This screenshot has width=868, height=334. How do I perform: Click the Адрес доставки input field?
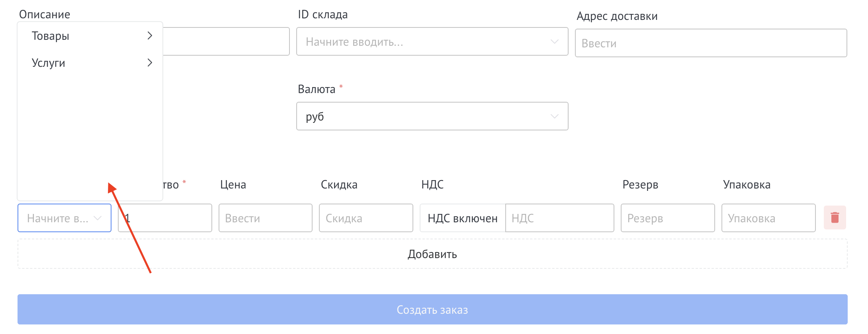pyautogui.click(x=711, y=43)
